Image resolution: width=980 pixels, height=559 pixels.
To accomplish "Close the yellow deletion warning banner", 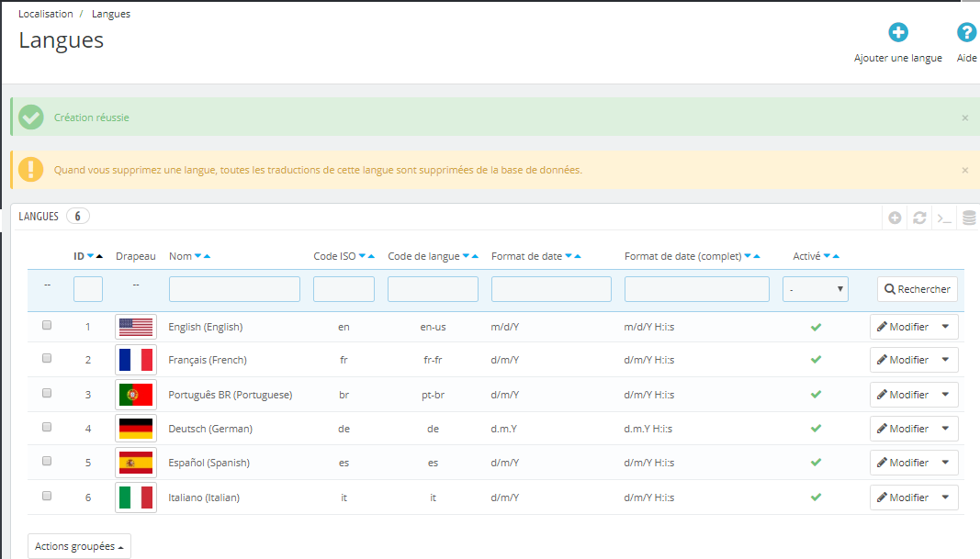I will click(x=965, y=171).
